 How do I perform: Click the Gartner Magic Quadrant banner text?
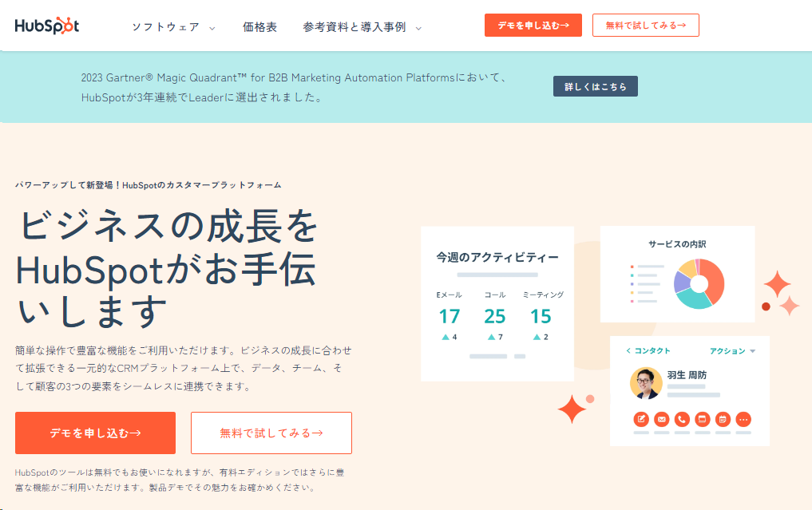point(293,88)
